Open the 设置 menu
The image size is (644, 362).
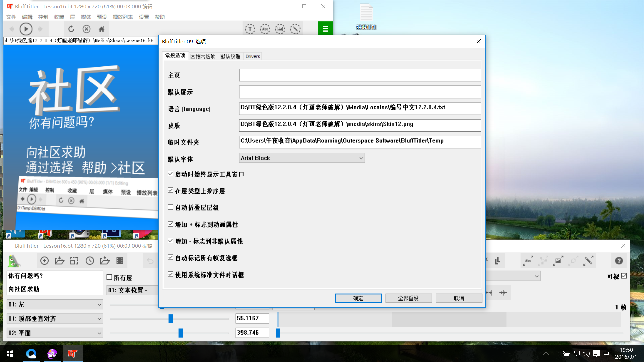click(144, 17)
